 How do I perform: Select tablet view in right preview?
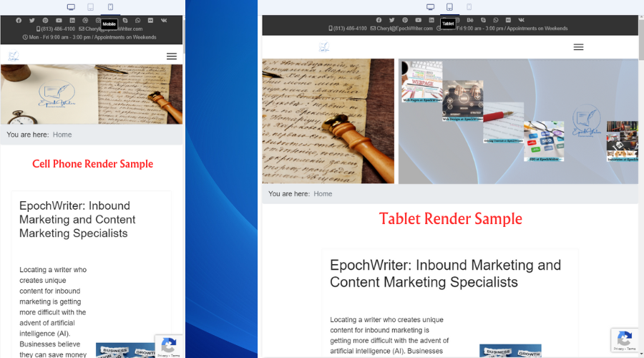point(450,7)
